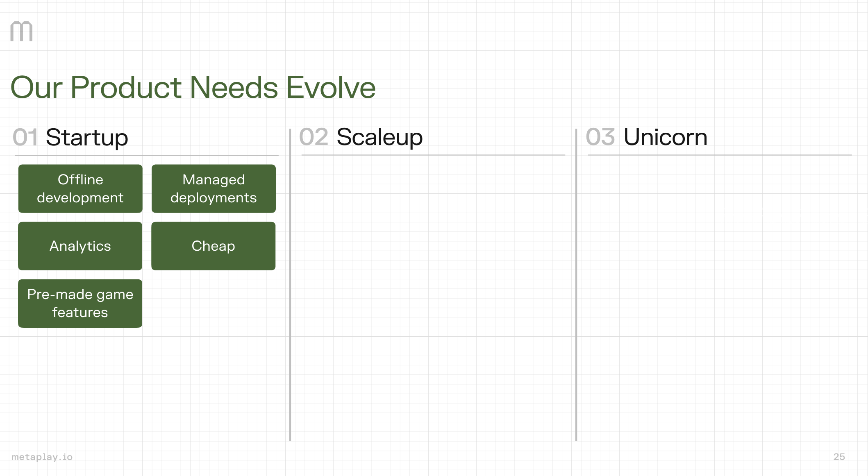Select the vertical divider between Startup and Scaleup

[290, 287]
